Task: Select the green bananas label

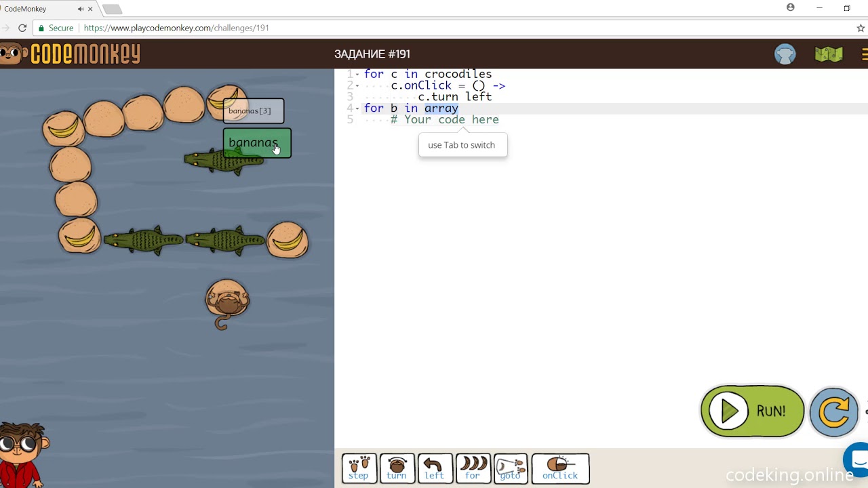Action: (x=257, y=143)
